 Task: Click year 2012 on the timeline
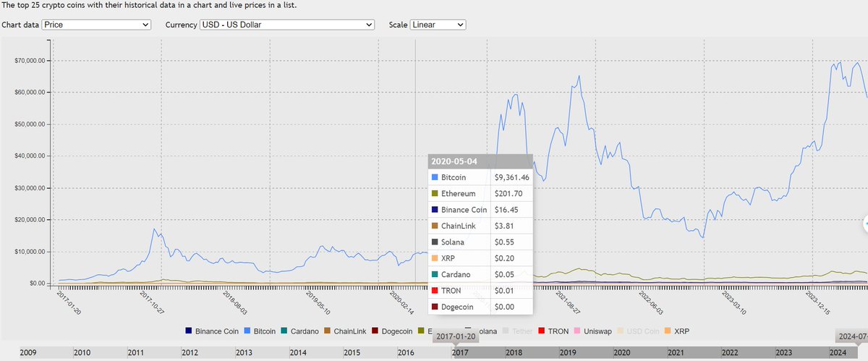[x=190, y=353]
